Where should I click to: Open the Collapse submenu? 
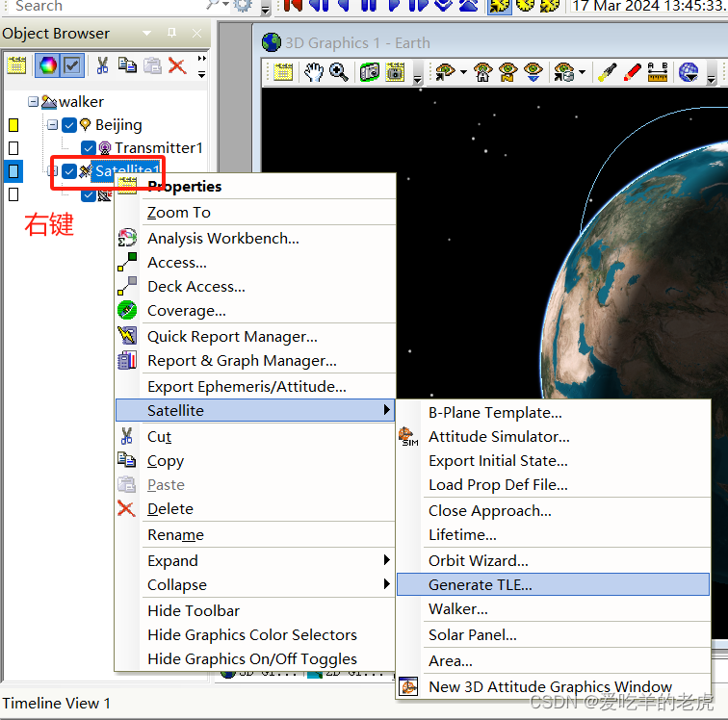pyautogui.click(x=255, y=584)
